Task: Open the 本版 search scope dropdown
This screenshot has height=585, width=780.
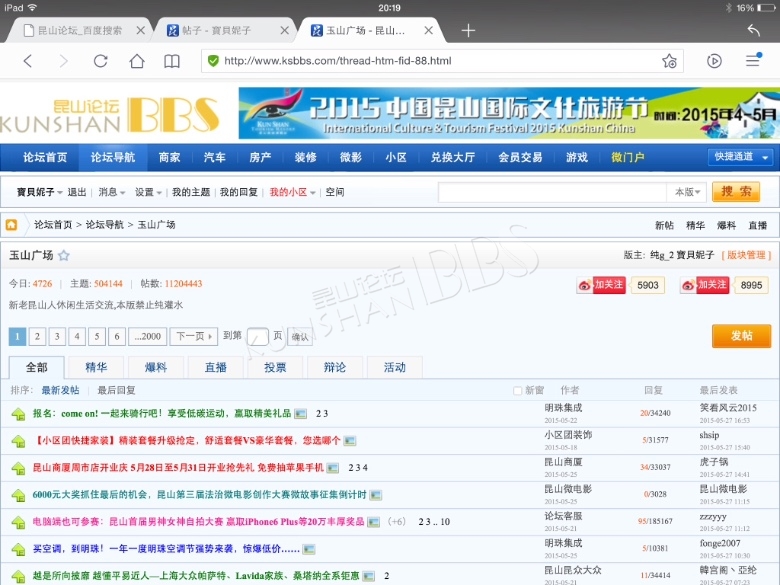Action: [686, 192]
